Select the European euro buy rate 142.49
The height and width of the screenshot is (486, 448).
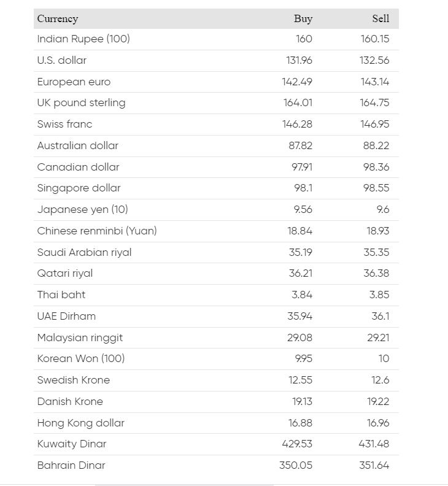tap(297, 82)
